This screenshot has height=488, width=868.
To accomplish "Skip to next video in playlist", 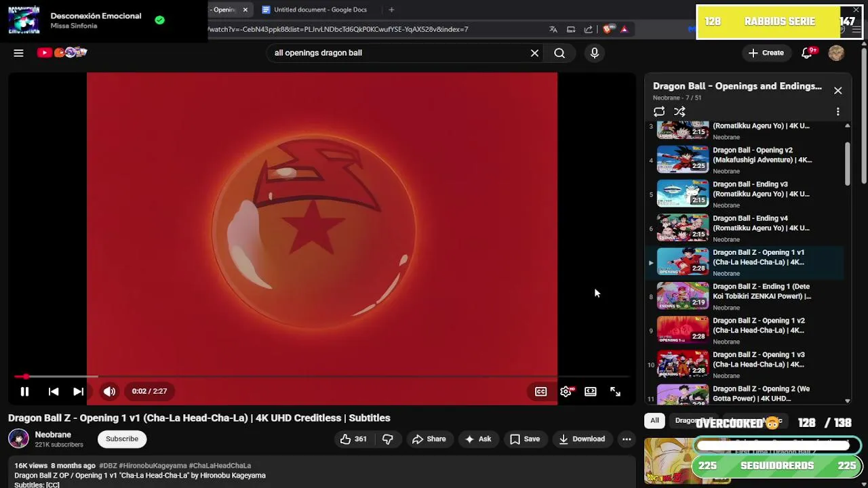I will tap(79, 391).
